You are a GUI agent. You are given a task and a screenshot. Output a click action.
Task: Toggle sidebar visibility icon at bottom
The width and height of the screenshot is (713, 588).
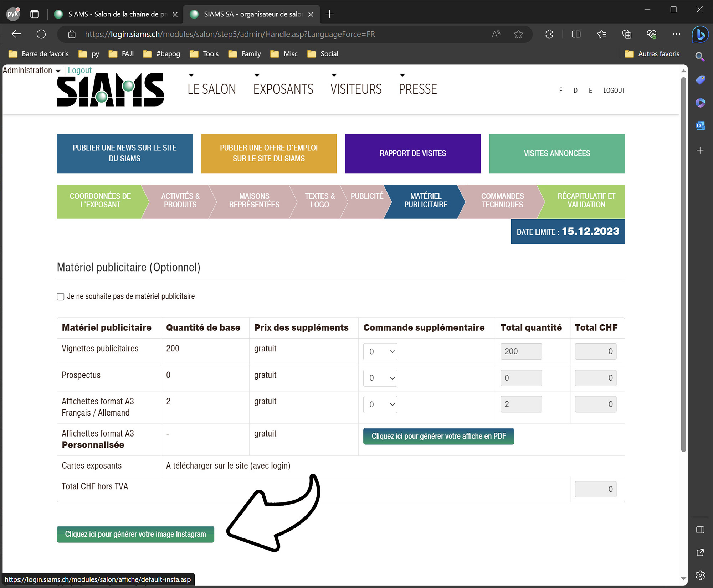click(700, 530)
